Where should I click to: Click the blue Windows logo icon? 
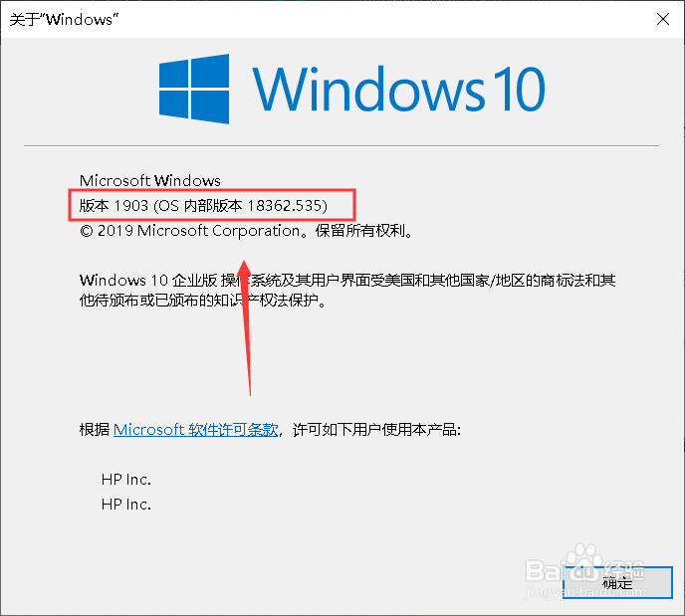[x=194, y=89]
